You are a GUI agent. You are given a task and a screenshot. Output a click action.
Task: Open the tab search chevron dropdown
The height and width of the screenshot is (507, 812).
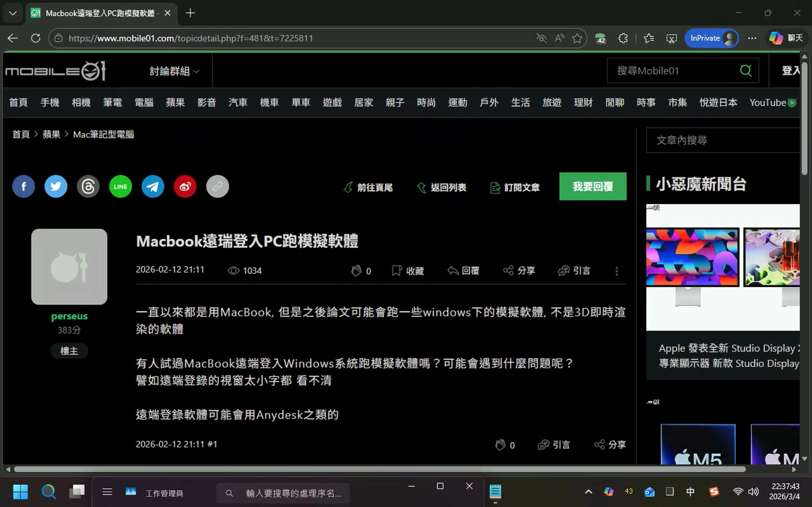[x=13, y=13]
